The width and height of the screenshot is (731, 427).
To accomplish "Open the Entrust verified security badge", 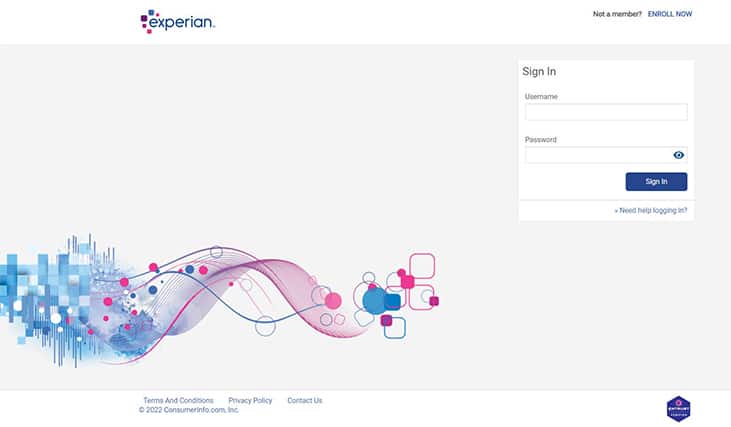I will tap(678, 409).
